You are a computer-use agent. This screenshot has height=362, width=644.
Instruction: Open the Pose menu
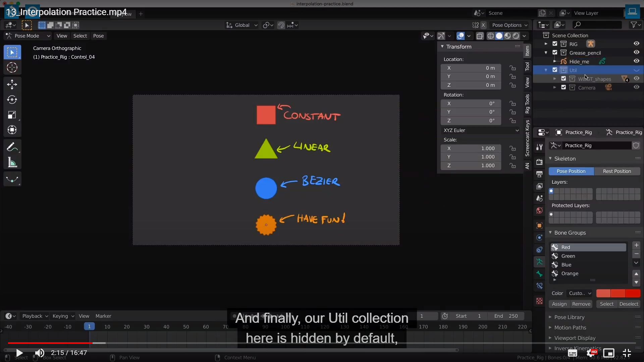pyautogui.click(x=98, y=36)
